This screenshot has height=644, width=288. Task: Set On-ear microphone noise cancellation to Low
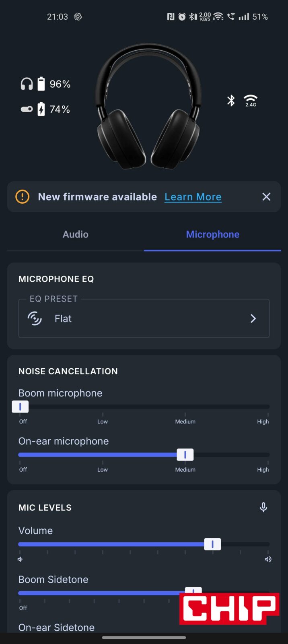pos(103,455)
